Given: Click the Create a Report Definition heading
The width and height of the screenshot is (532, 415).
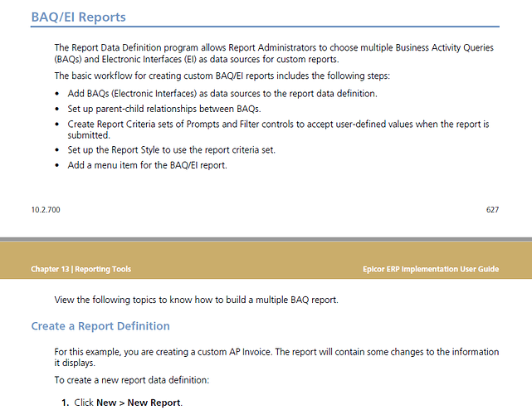Looking at the screenshot, I should coord(100,325).
